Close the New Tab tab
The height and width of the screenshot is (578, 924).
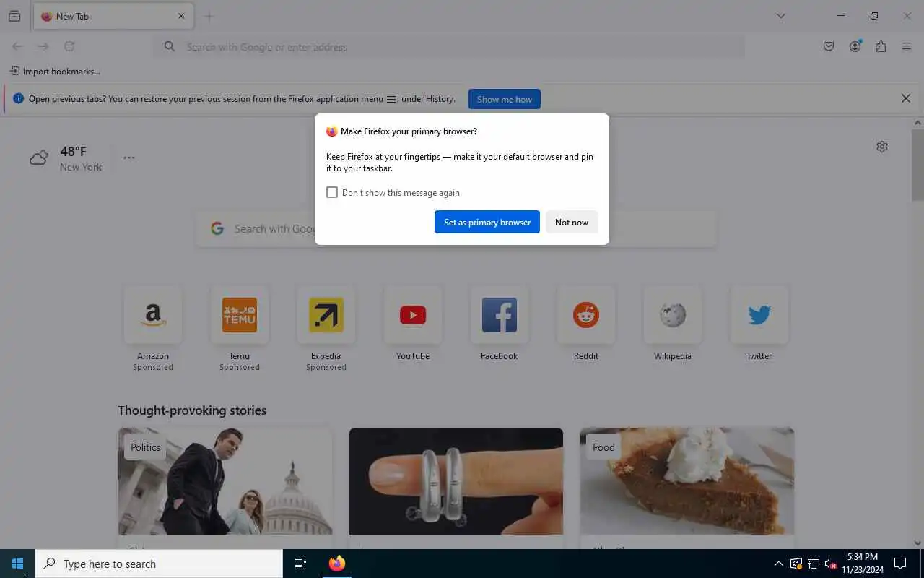coord(181,16)
